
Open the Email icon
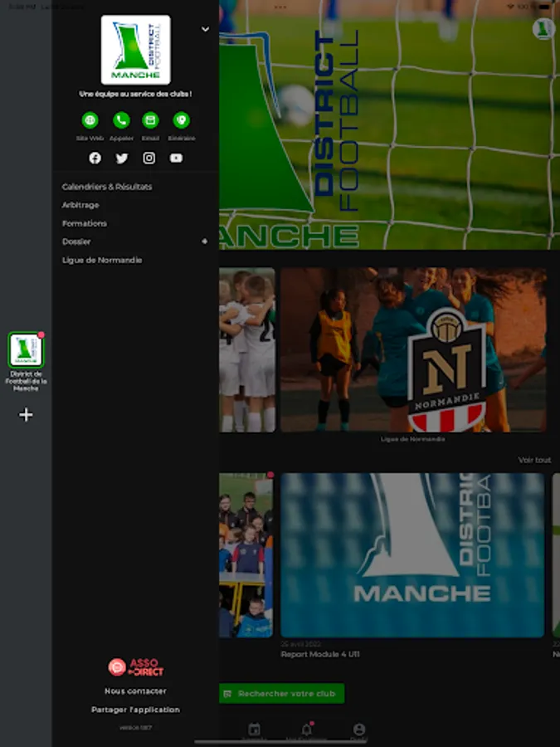(150, 120)
